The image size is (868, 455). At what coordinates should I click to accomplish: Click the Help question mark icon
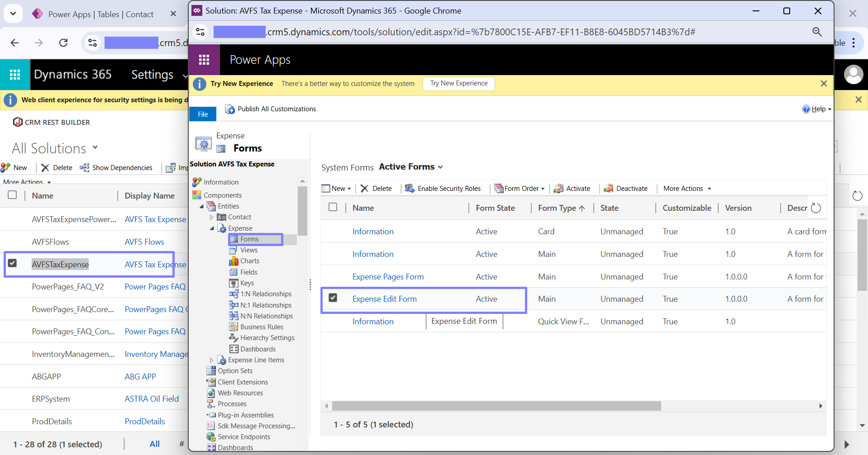pos(806,109)
